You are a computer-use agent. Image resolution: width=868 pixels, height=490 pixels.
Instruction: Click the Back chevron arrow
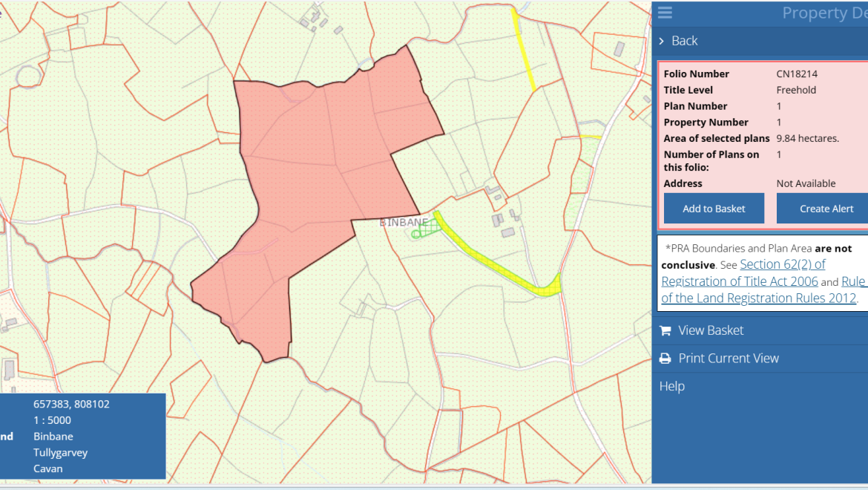661,41
